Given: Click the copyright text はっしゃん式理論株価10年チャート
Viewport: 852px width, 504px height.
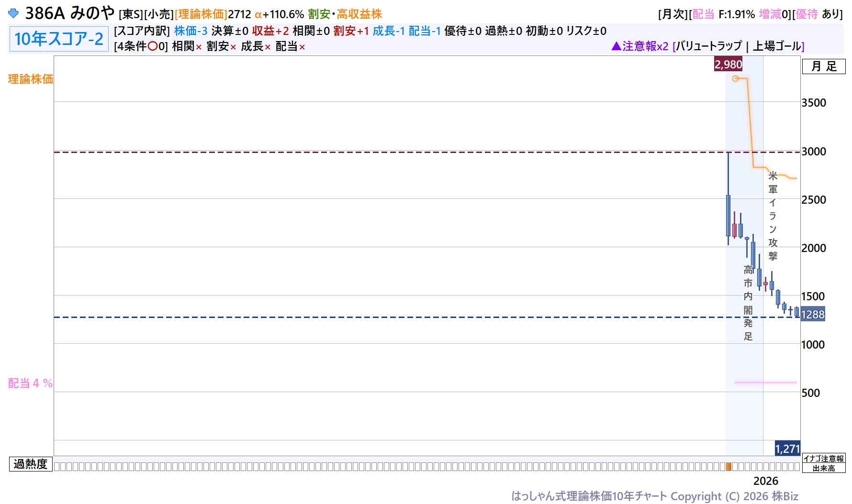Looking at the screenshot, I should point(589,496).
